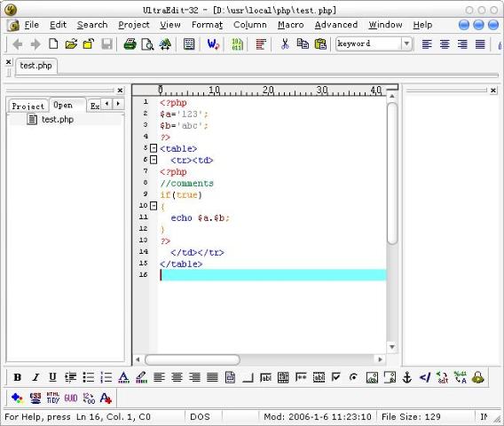Click the HTML Tidy icon
The height and width of the screenshot is (426, 504).
(53, 398)
